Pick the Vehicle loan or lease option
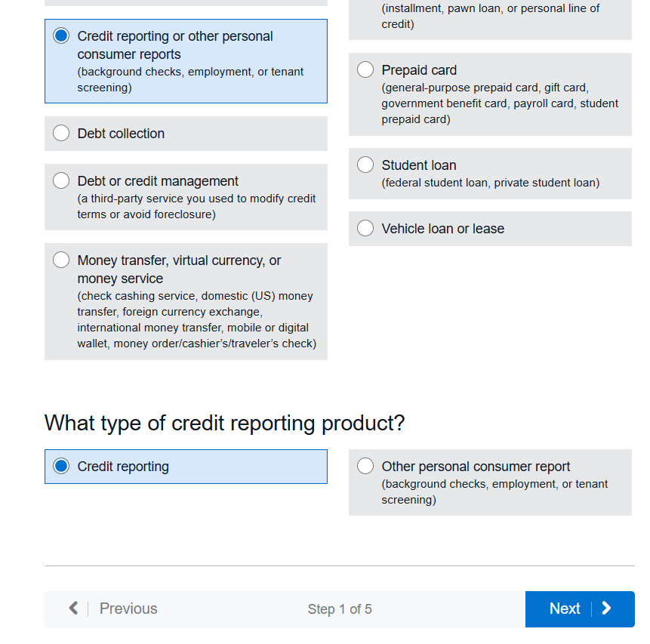 (365, 228)
